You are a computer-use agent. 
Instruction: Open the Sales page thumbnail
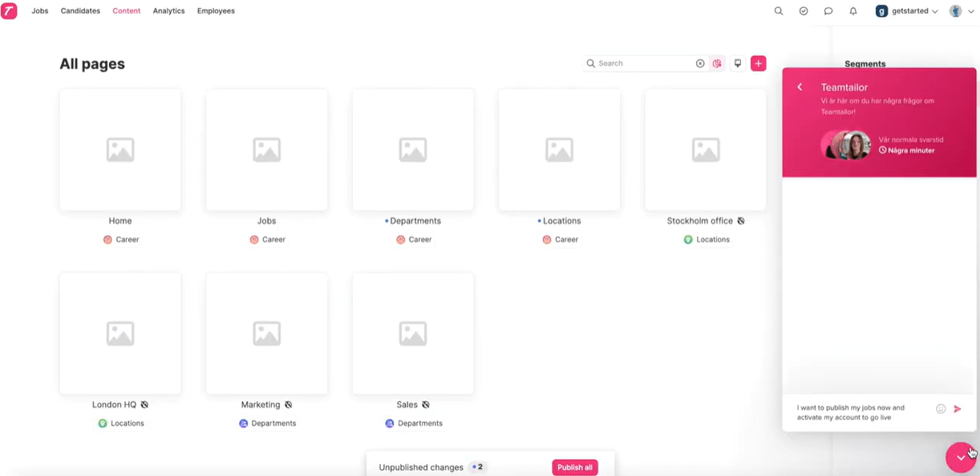click(x=413, y=333)
